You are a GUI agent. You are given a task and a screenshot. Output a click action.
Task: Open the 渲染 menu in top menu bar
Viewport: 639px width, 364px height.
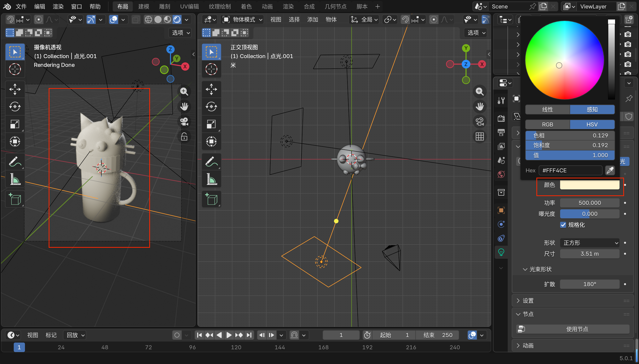coord(58,6)
